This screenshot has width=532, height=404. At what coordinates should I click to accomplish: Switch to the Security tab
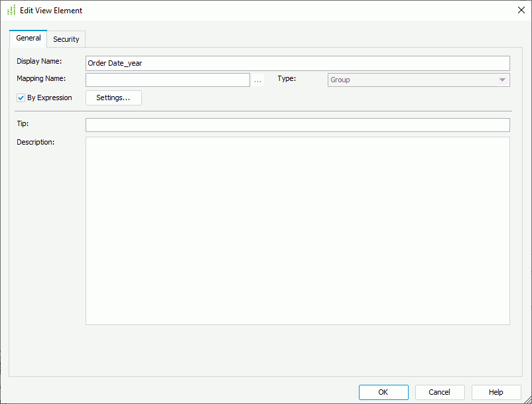pyautogui.click(x=66, y=38)
